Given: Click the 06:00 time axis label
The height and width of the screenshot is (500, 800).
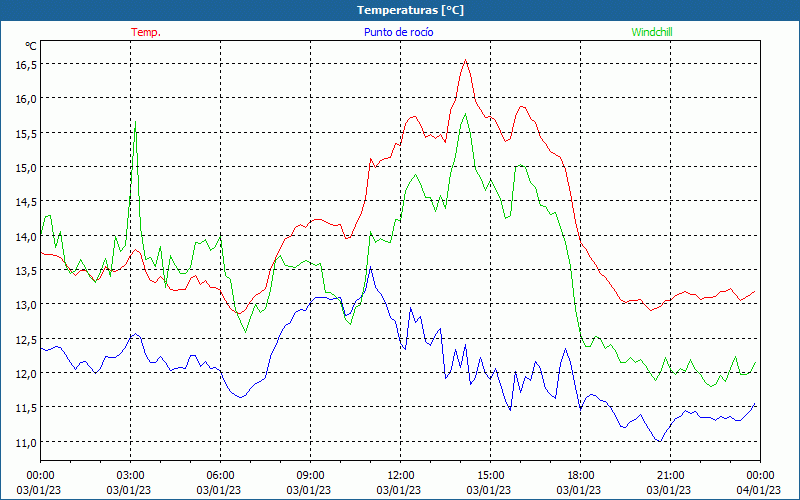Looking at the screenshot, I should [220, 475].
